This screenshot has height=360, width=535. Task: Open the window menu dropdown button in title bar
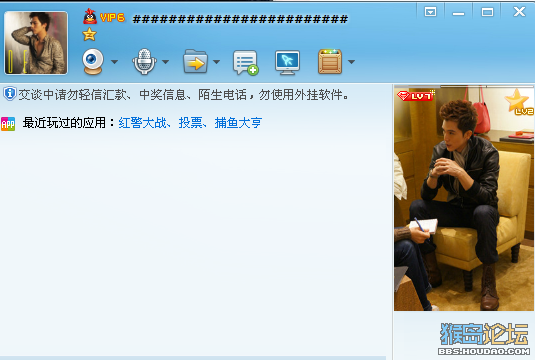tap(430, 12)
